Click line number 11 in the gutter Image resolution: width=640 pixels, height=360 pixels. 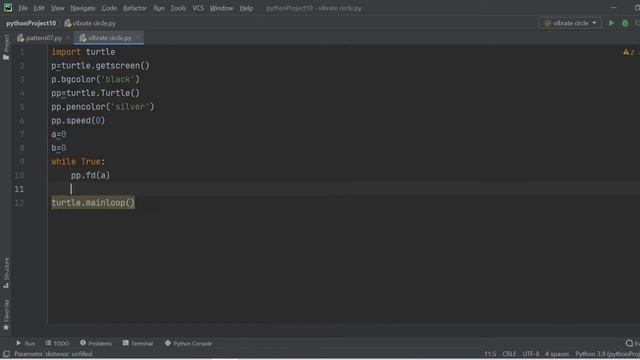pos(19,189)
